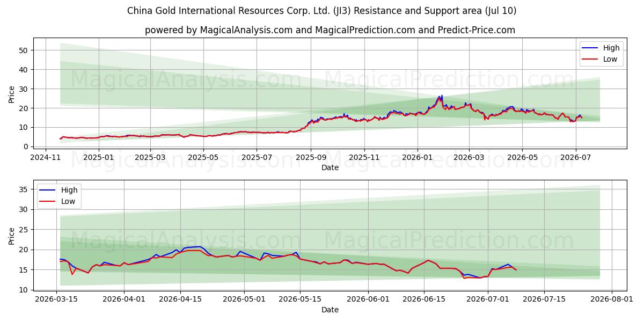The image size is (644, 322).
Task: Click the '2026-05-15' tick label
Action: (300, 299)
